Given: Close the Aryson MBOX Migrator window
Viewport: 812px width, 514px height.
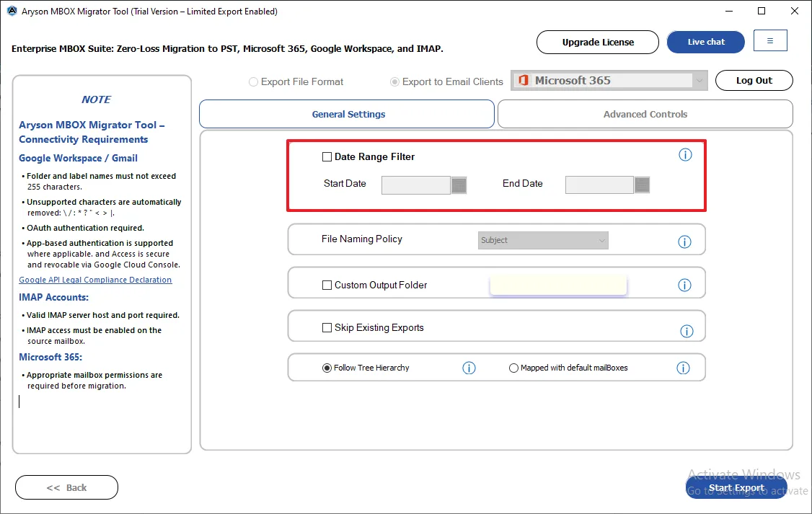Looking at the screenshot, I should pos(795,11).
